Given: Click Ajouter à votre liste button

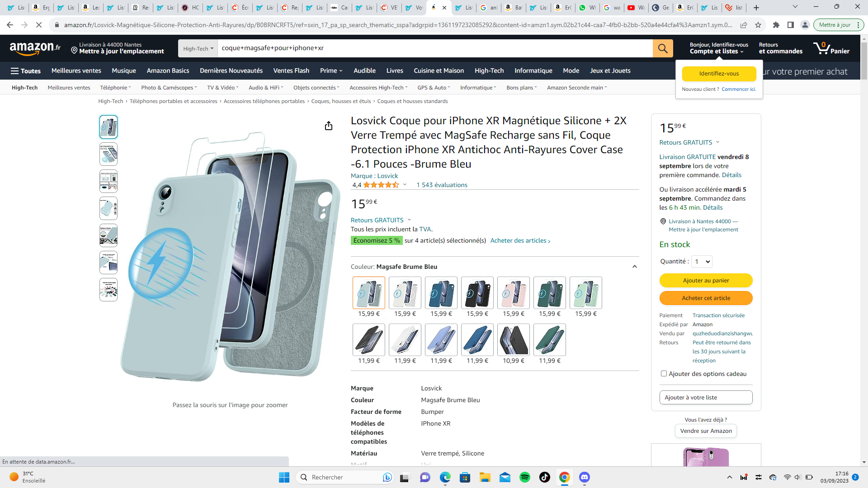Looking at the screenshot, I should tap(706, 398).
